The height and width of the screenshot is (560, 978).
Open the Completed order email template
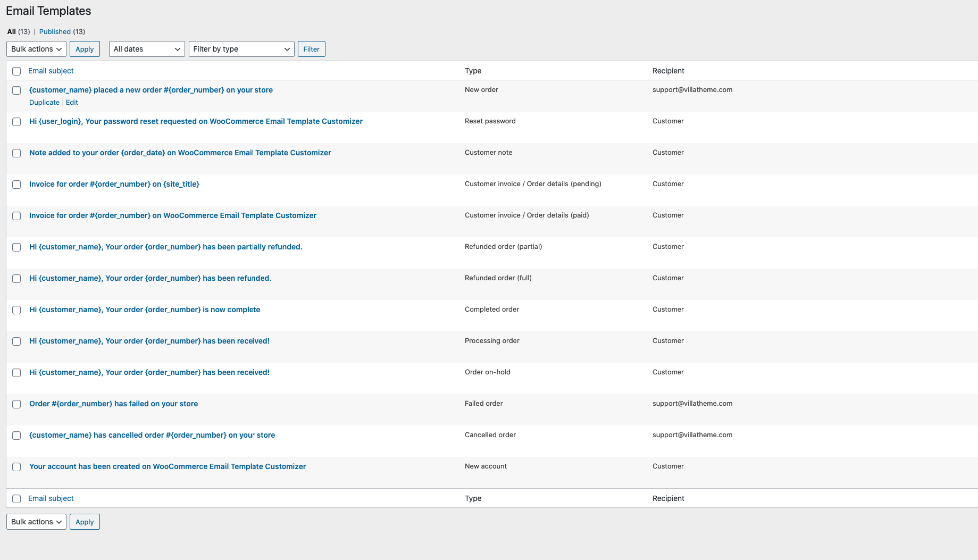coord(145,310)
